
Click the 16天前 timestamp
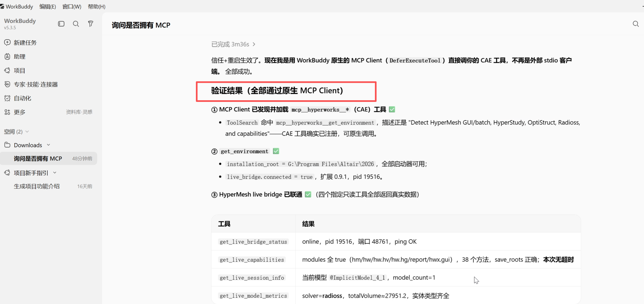pyautogui.click(x=85, y=186)
